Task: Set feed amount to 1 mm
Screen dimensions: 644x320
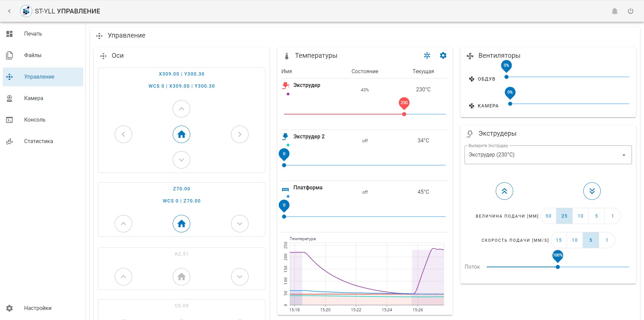Action: (x=612, y=216)
